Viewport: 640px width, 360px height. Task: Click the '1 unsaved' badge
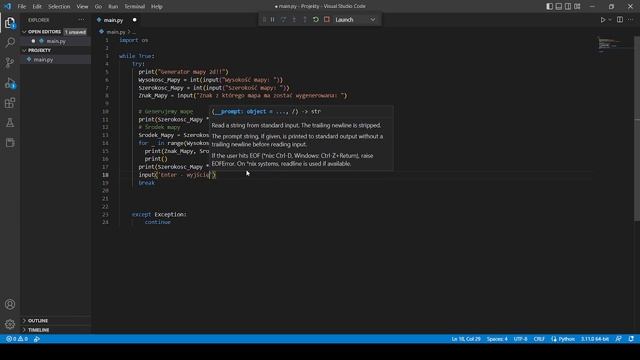point(76,32)
